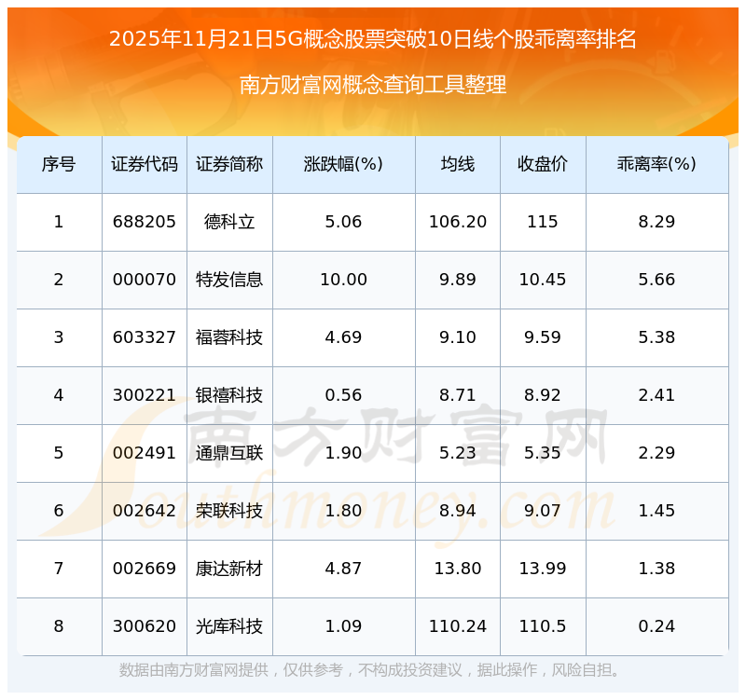Click closing price 9.59

click(543, 337)
